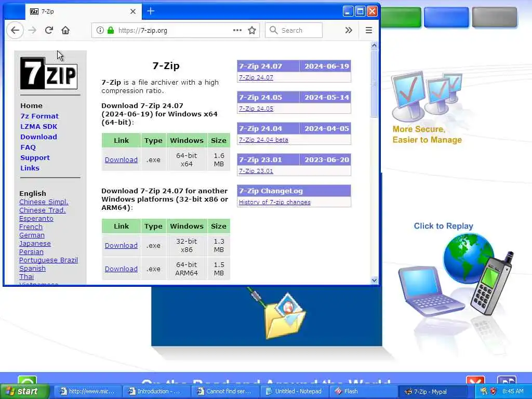Switch language to Persian
Screen dimensions: 532x399
click(31, 252)
